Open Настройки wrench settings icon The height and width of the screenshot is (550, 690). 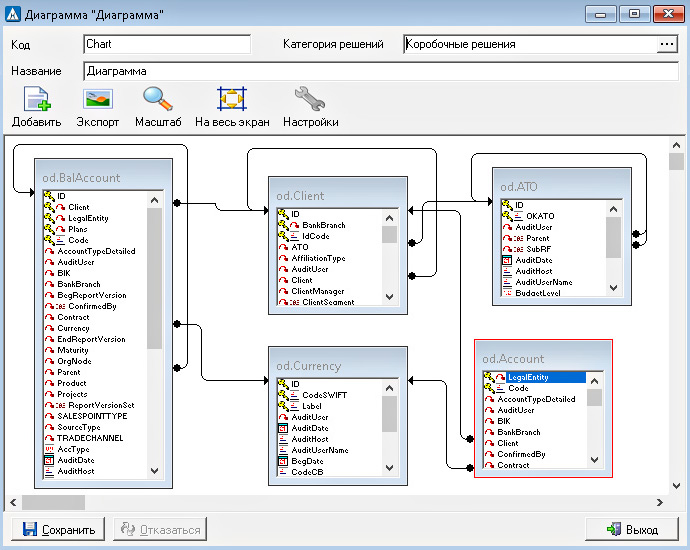[x=310, y=99]
